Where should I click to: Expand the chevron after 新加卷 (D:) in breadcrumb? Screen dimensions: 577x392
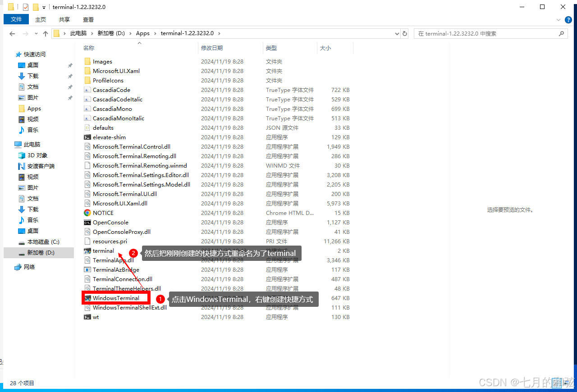[x=131, y=34]
